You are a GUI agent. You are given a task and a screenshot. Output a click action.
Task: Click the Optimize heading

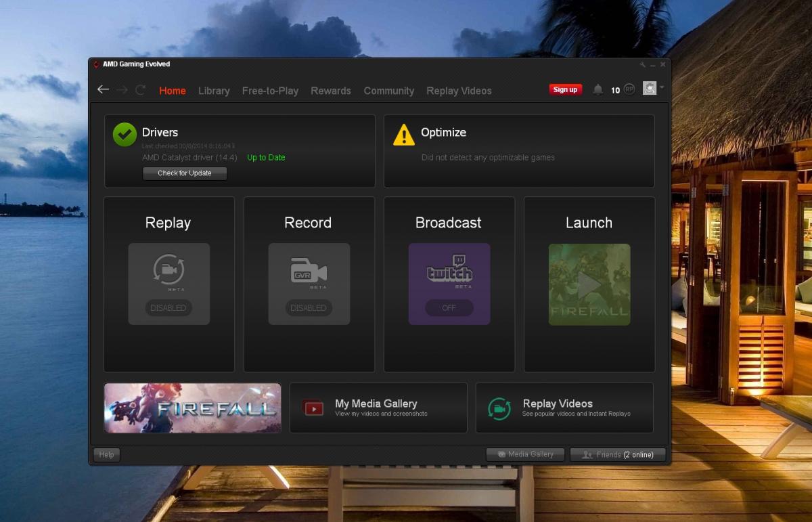(x=443, y=133)
